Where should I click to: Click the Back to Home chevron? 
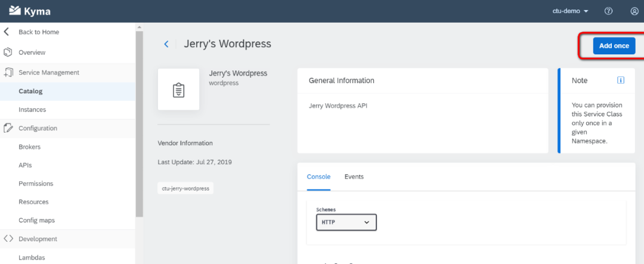[x=6, y=32]
